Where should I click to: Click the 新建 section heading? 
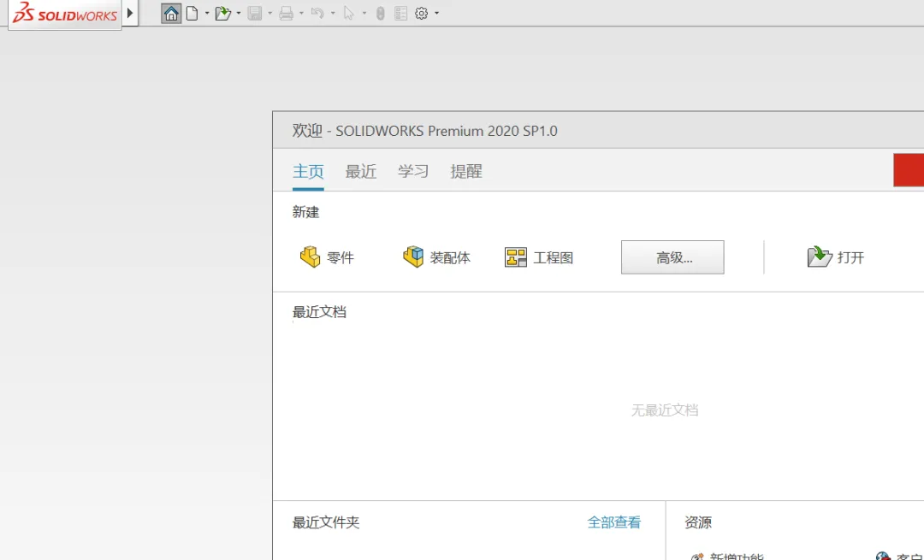(x=305, y=212)
